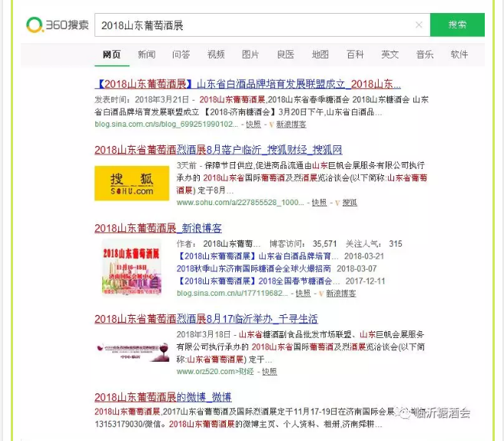
Task: Click the green 搜索 button
Action: (x=457, y=25)
